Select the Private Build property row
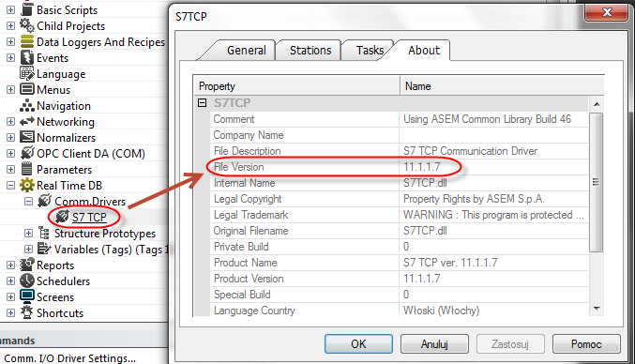The image size is (635, 364). (x=399, y=247)
